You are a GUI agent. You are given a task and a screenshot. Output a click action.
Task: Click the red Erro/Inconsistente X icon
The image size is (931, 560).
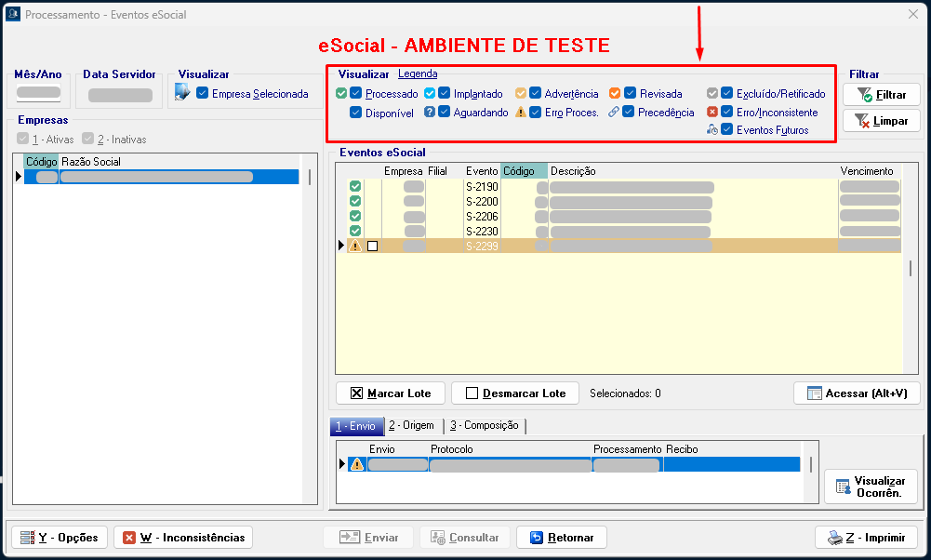[712, 112]
